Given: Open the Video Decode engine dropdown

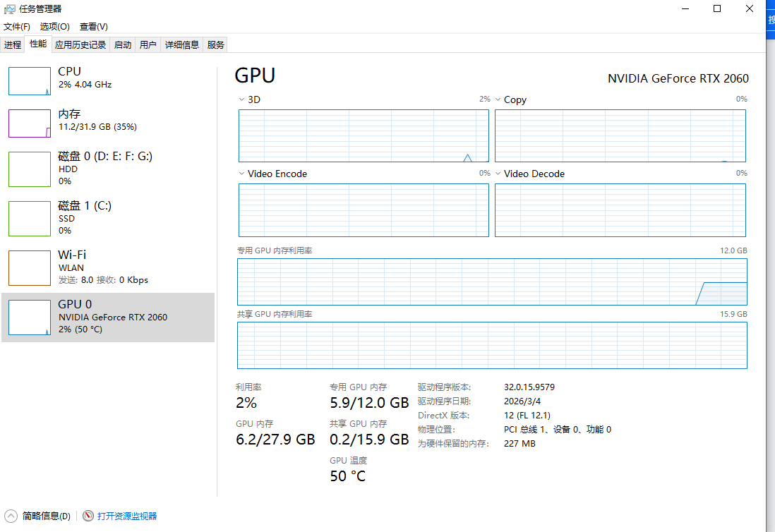Looking at the screenshot, I should point(498,174).
